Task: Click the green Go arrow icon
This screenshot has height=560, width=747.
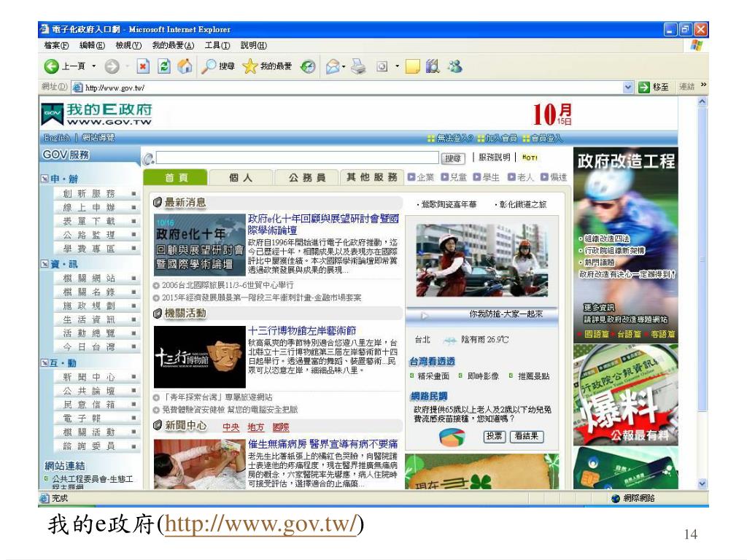Action: point(644,87)
